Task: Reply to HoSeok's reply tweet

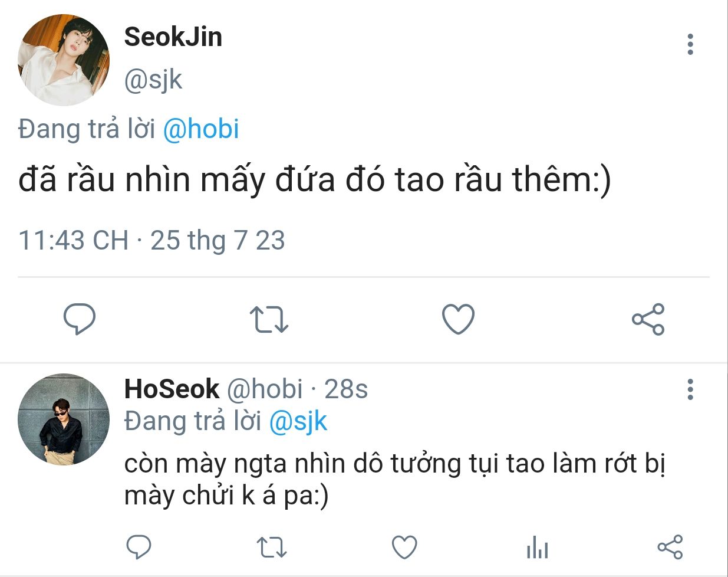Action: point(139,548)
